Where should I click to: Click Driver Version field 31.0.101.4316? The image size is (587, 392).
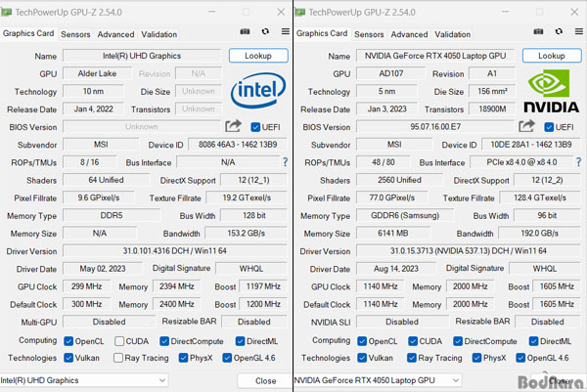(175, 250)
